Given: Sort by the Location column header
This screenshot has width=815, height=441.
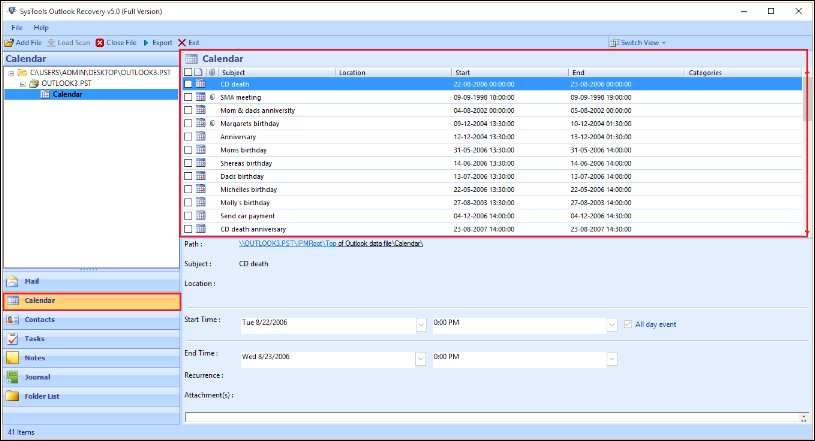Looking at the screenshot, I should [394, 72].
